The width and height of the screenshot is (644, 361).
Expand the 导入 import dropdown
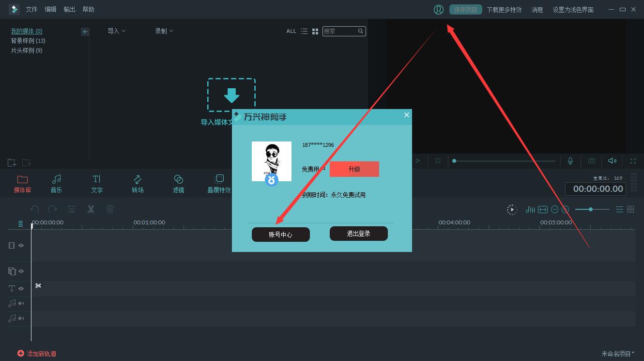point(116,31)
